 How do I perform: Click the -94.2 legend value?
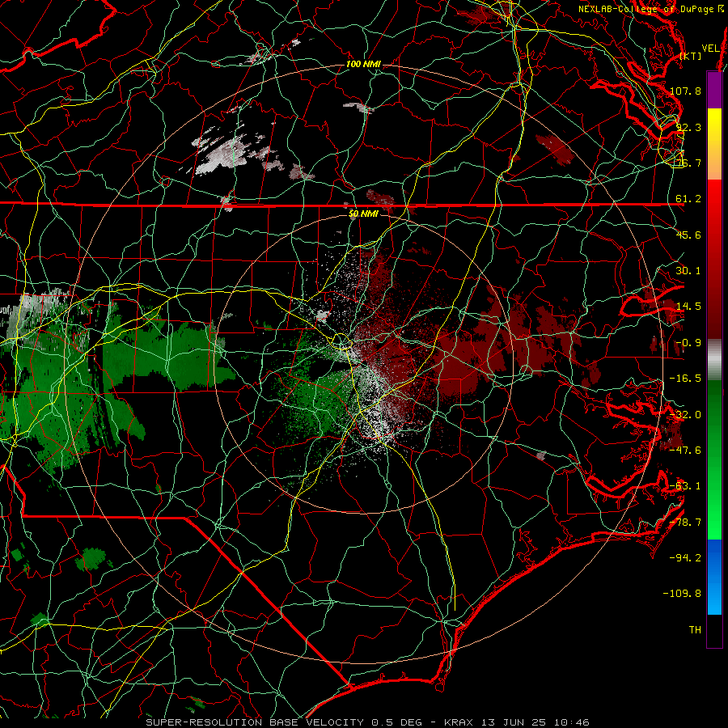pos(685,558)
